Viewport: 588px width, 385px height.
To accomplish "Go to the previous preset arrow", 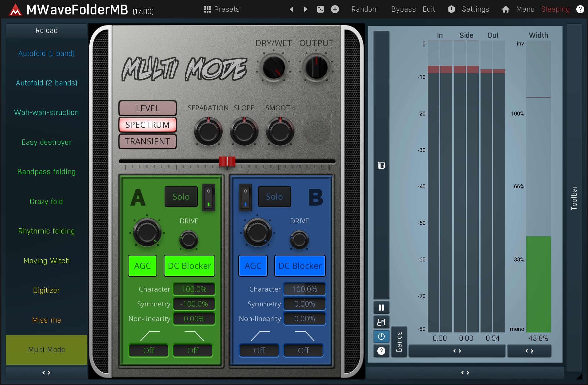I will pyautogui.click(x=291, y=9).
